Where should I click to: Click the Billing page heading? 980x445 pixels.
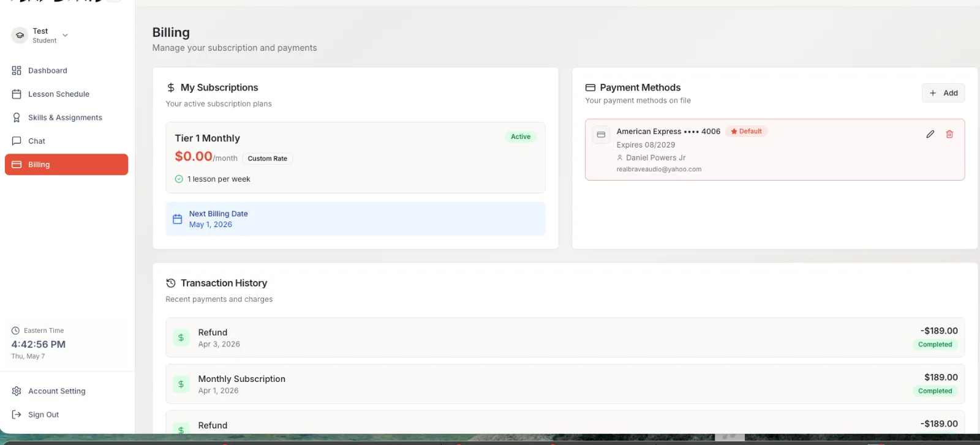coord(171,32)
